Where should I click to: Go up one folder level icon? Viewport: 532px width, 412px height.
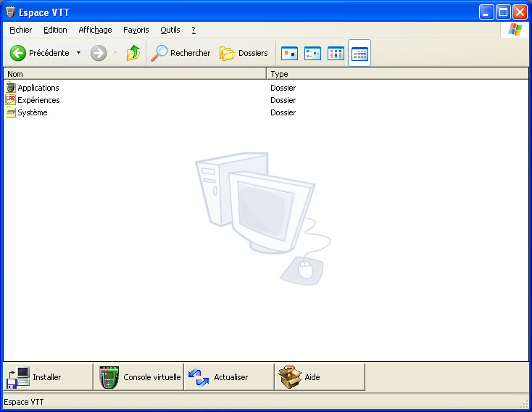coord(133,53)
